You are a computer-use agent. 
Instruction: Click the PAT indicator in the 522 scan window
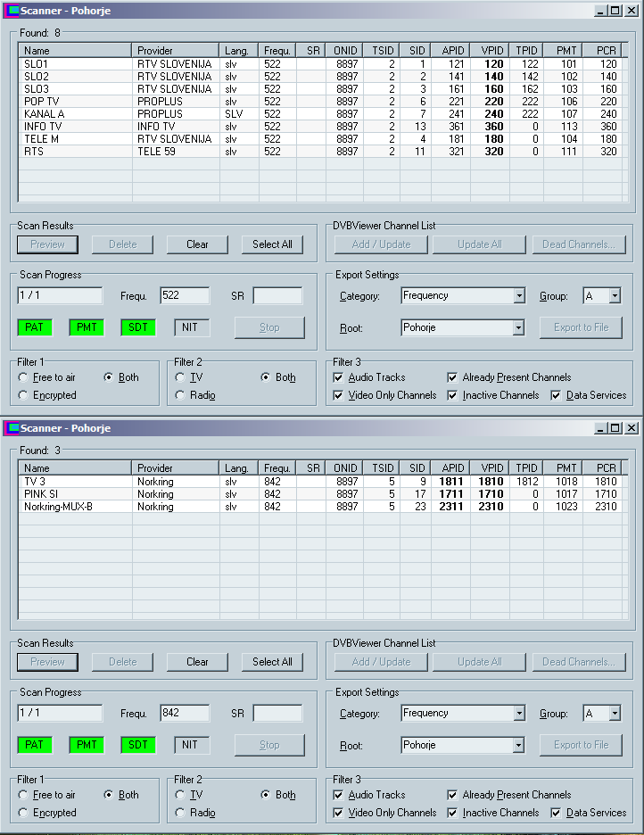coord(35,327)
